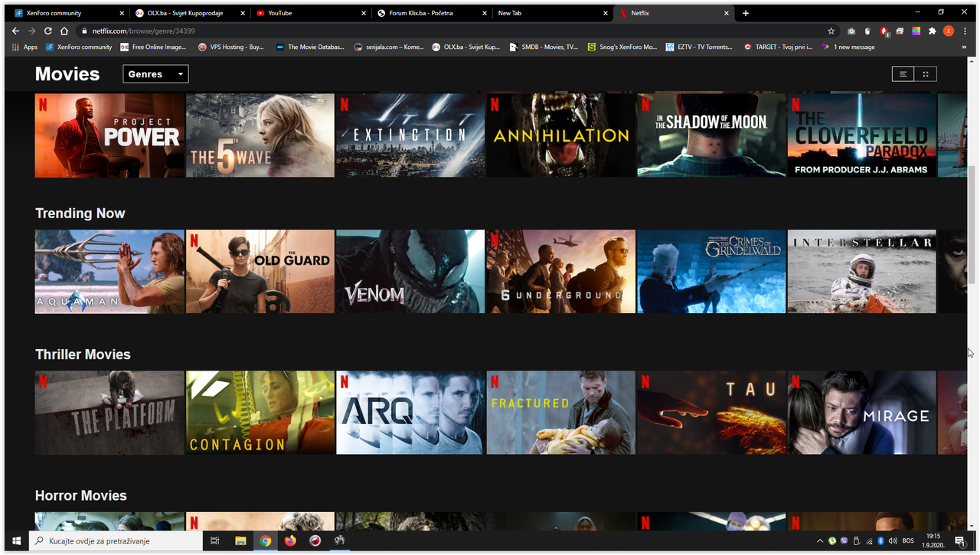Click the mouse extension icon

coord(867,31)
